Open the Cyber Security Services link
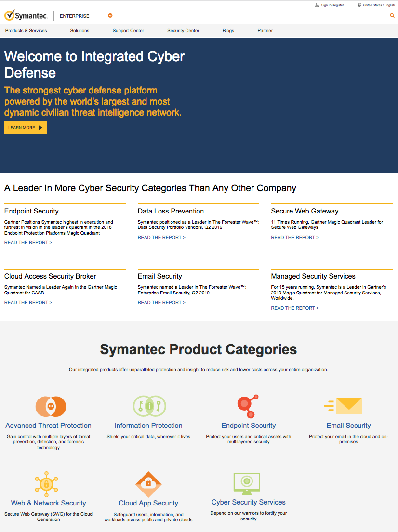 tap(248, 502)
